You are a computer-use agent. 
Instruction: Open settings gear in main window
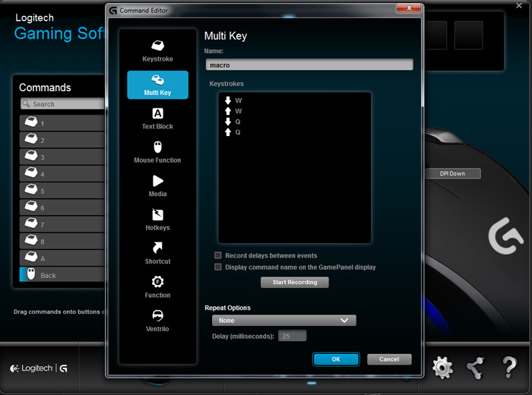pyautogui.click(x=442, y=368)
